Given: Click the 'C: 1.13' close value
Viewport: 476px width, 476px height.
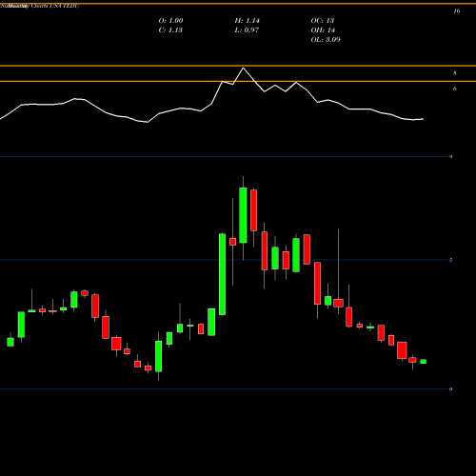Looking at the screenshot, I should 170,30.
